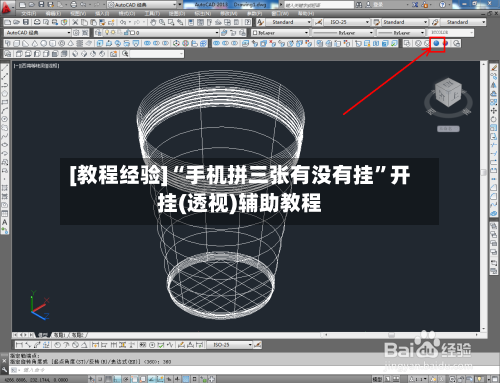The height and width of the screenshot is (383, 500).
Task: Open the last (H) menu in the menu bar
Action: pos(306,14)
